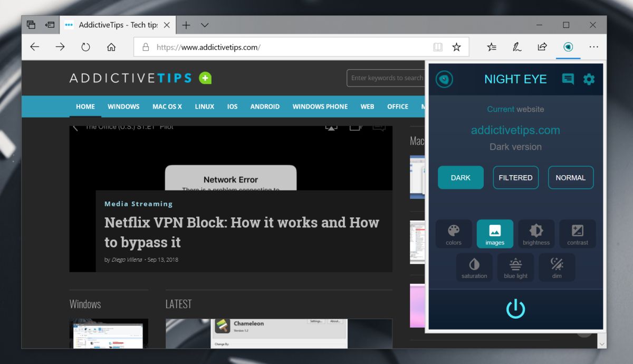The image size is (633, 364).
Task: Go back in browser history
Action: [x=35, y=47]
